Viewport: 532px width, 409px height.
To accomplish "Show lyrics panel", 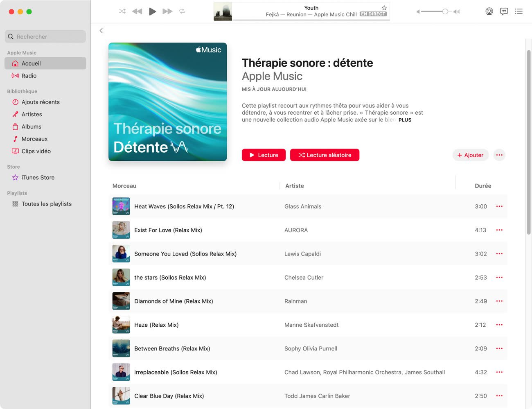I will (x=504, y=11).
